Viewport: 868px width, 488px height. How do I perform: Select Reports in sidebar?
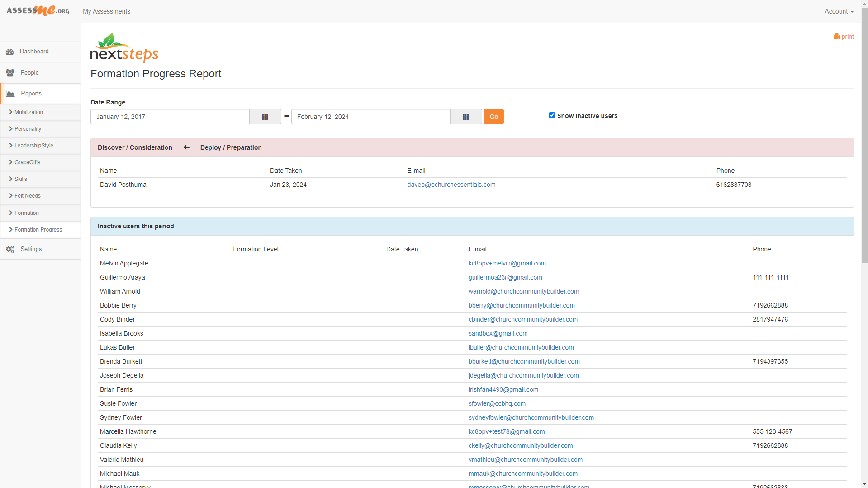coord(31,94)
